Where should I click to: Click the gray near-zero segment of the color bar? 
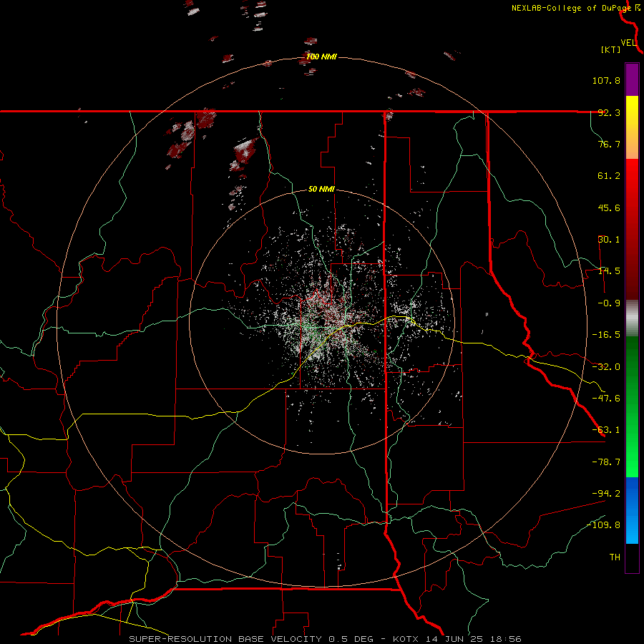[632, 318]
